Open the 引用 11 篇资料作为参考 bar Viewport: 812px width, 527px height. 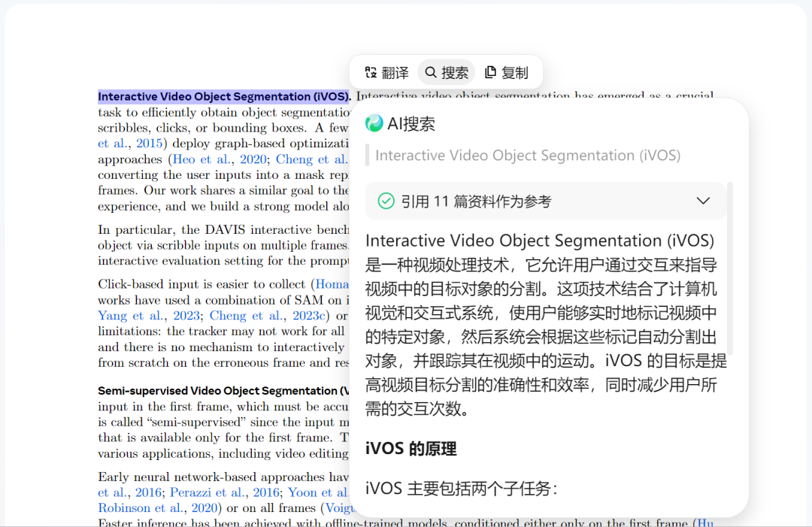(546, 201)
